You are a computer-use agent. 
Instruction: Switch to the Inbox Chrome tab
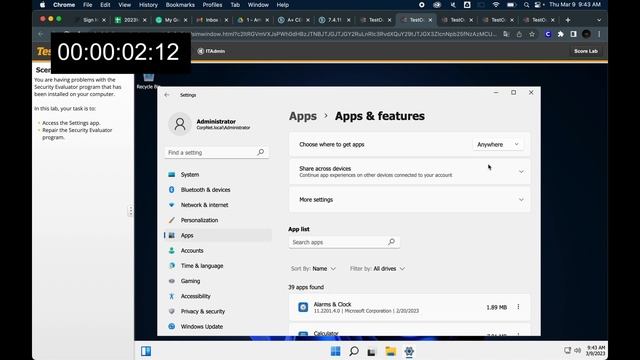coord(212,20)
